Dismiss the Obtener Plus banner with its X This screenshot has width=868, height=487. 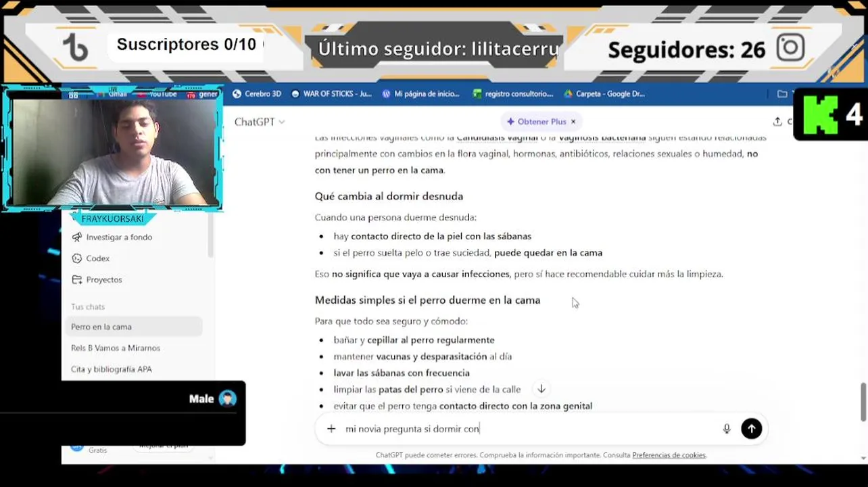tap(573, 122)
